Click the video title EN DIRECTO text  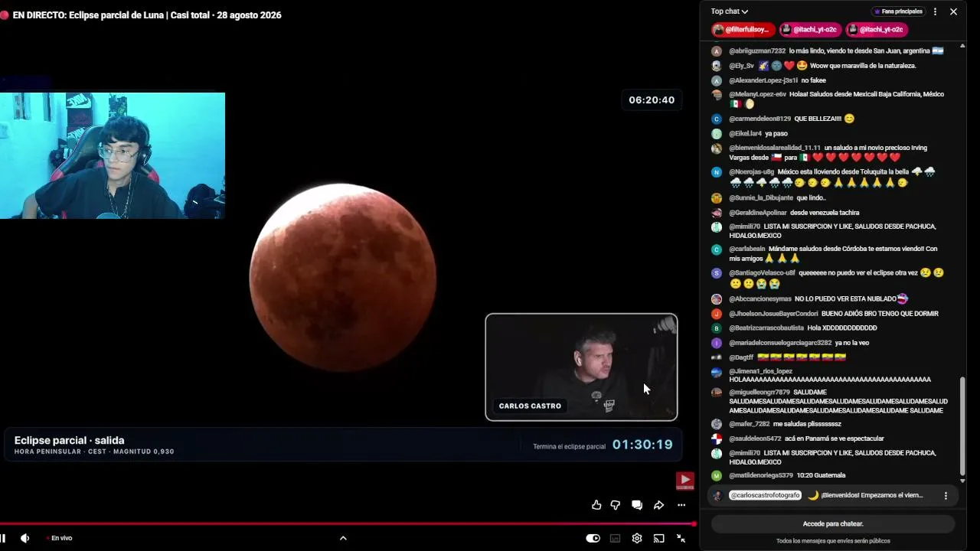pyautogui.click(x=147, y=15)
